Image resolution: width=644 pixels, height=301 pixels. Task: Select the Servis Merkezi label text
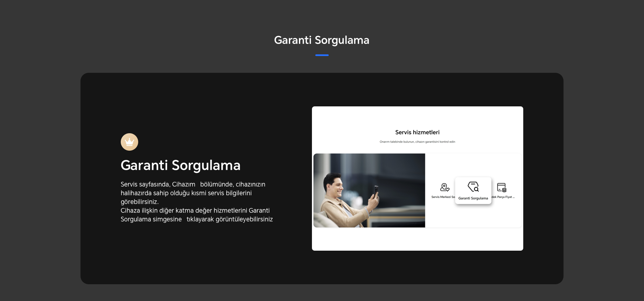click(443, 197)
